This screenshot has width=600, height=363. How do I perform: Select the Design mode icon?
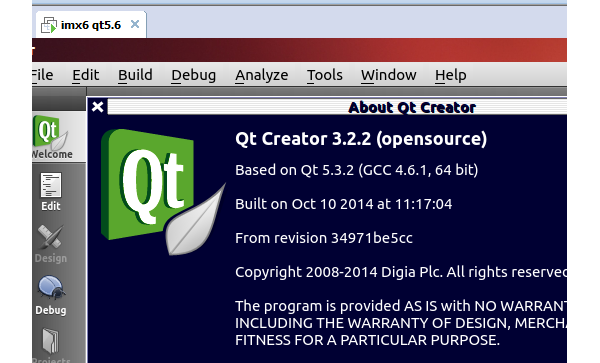pos(51,244)
